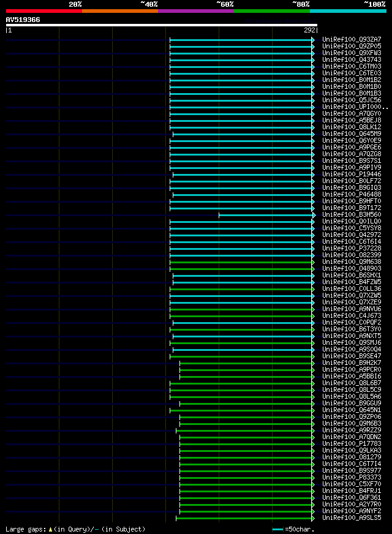
Task: Click the truncated UniRef100_UPI000.. label
Action: (x=355, y=107)
